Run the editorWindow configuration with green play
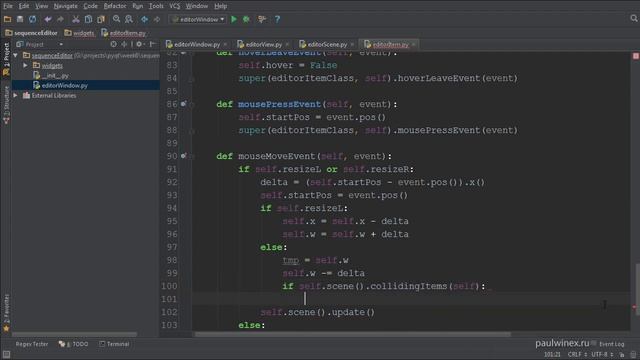640x360 pixels. [234, 19]
